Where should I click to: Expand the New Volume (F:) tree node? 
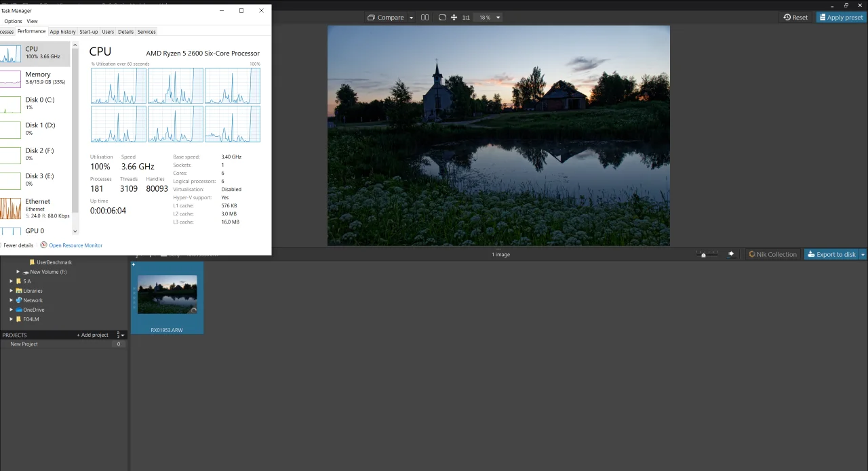[x=18, y=272]
